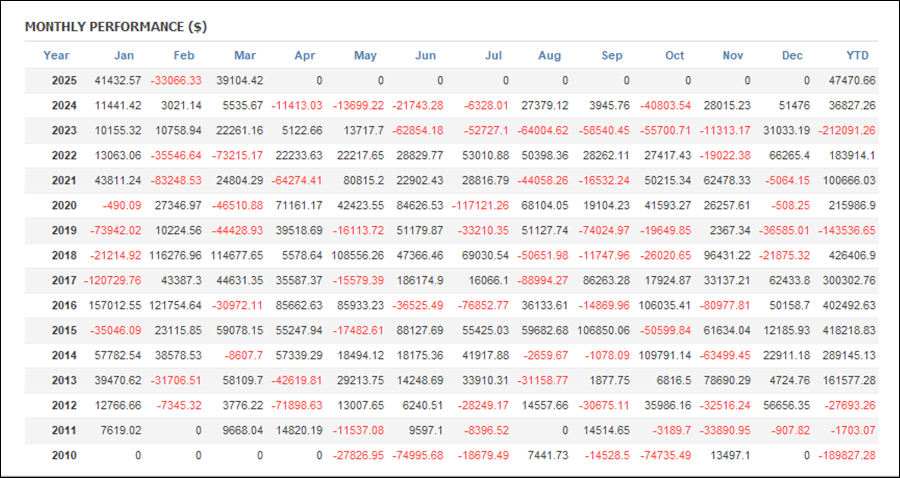This screenshot has height=478, width=900.
Task: Select the 2010 year row label
Action: [x=64, y=456]
